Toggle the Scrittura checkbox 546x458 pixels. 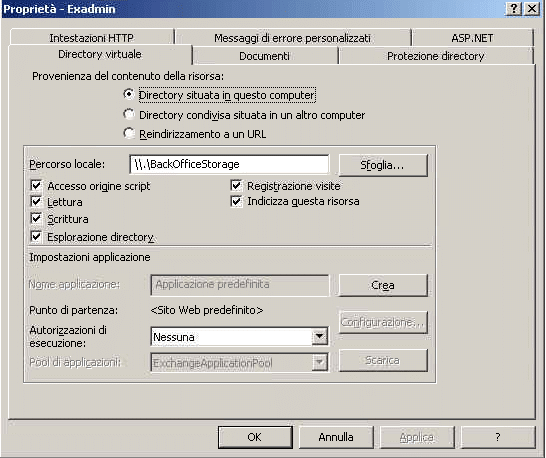(x=36, y=218)
